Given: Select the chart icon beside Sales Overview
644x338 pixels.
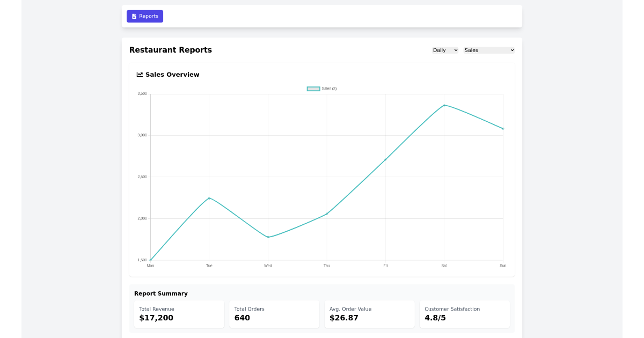Looking at the screenshot, I should [140, 74].
